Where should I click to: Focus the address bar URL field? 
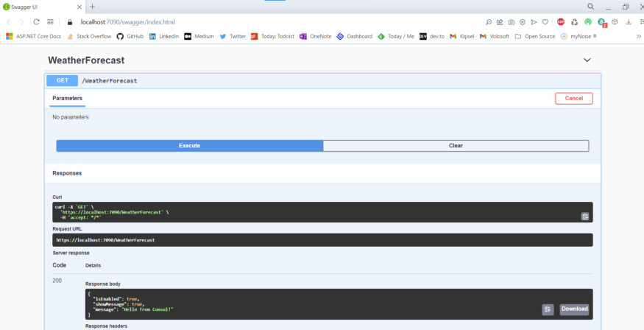click(x=128, y=22)
